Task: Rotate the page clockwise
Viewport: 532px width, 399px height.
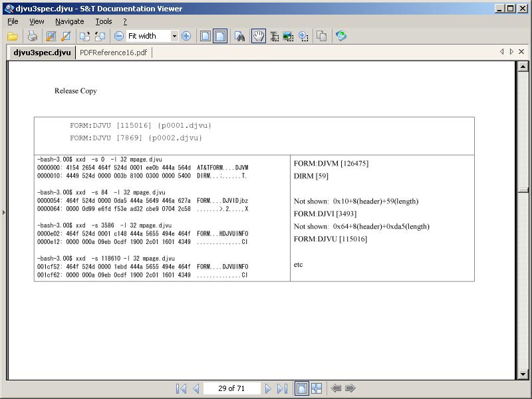Action: point(85,36)
